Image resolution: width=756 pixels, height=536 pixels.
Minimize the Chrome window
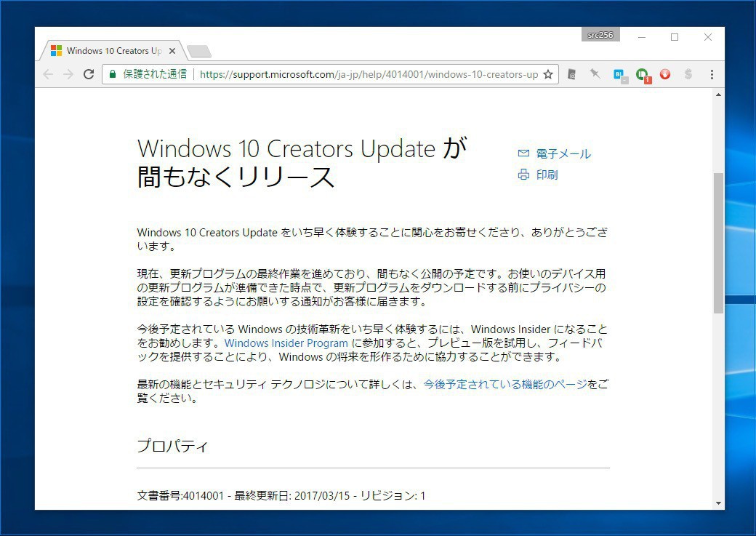click(642, 37)
